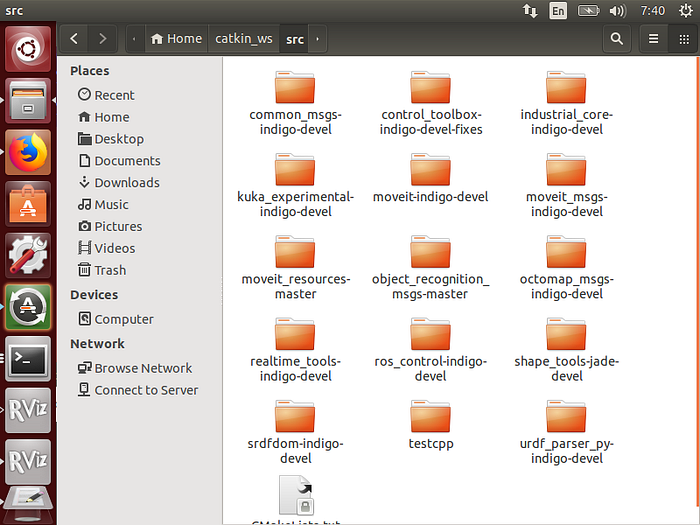Open the sound volume indicator

[618, 11]
